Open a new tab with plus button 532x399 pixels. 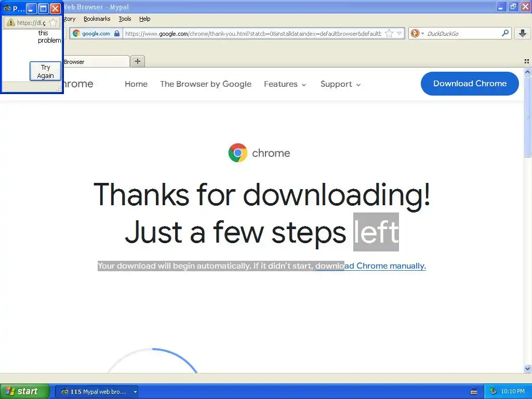click(x=137, y=61)
